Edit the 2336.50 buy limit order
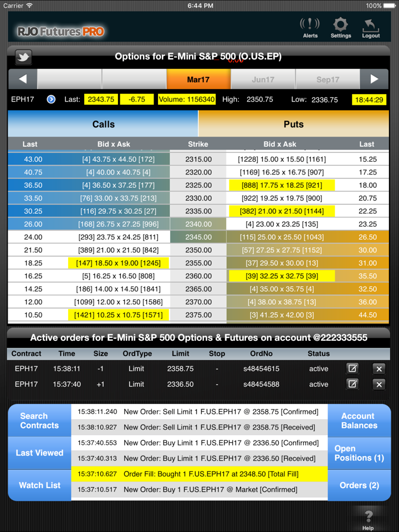The width and height of the screenshot is (399, 532). coord(352,384)
